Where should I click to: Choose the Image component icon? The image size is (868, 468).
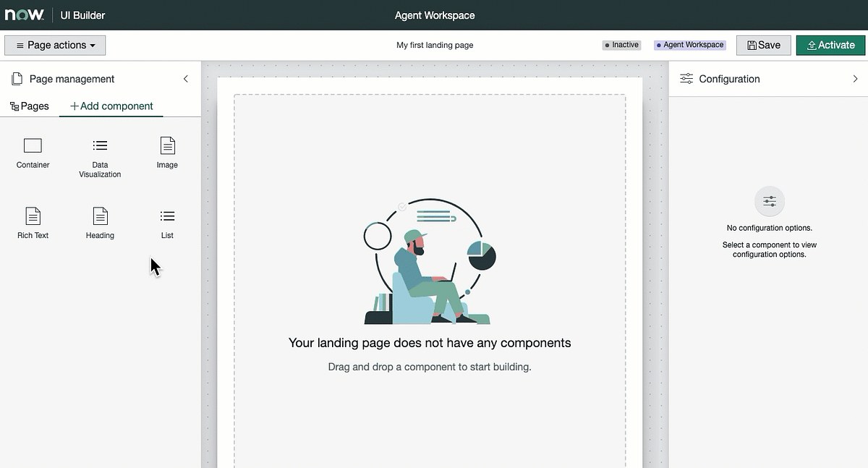pyautogui.click(x=167, y=147)
